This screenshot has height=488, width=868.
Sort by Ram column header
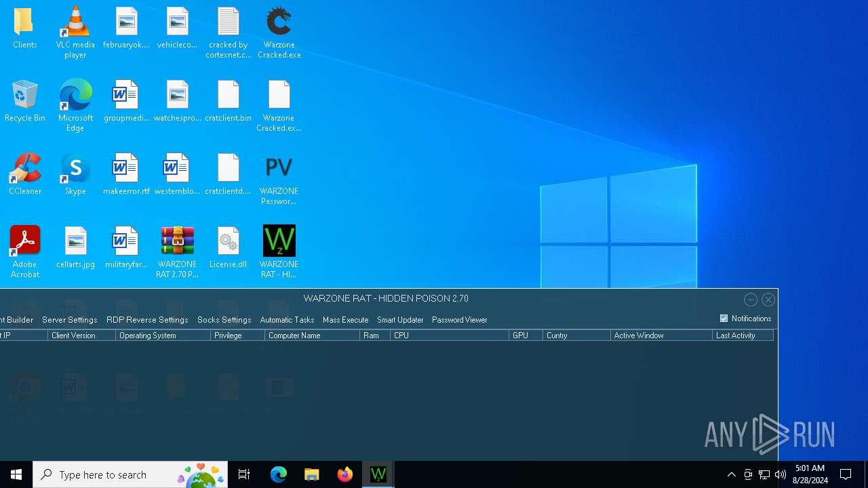[x=375, y=335]
